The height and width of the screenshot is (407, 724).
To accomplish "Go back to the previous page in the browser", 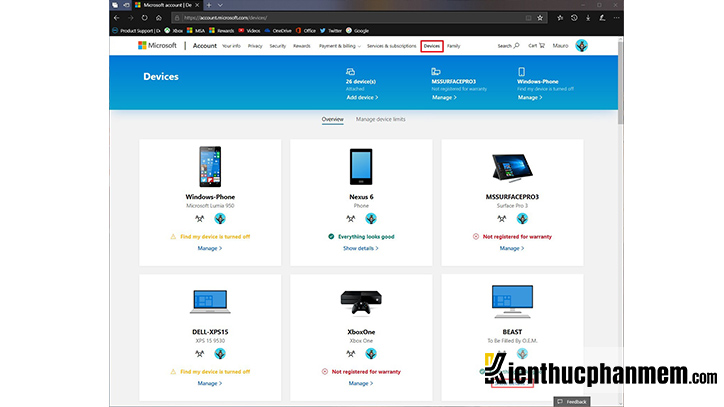I will click(116, 18).
